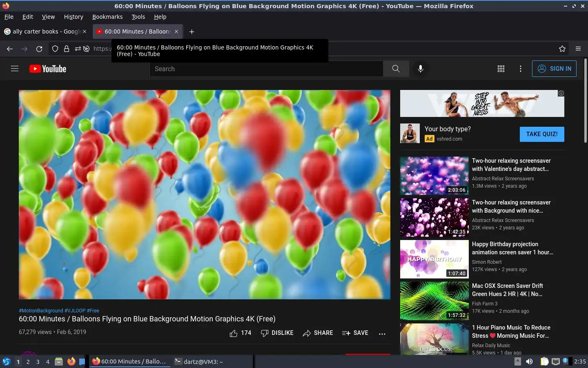The height and width of the screenshot is (368, 588).
Task: Open file manager from taskbar
Action: tap(59, 361)
